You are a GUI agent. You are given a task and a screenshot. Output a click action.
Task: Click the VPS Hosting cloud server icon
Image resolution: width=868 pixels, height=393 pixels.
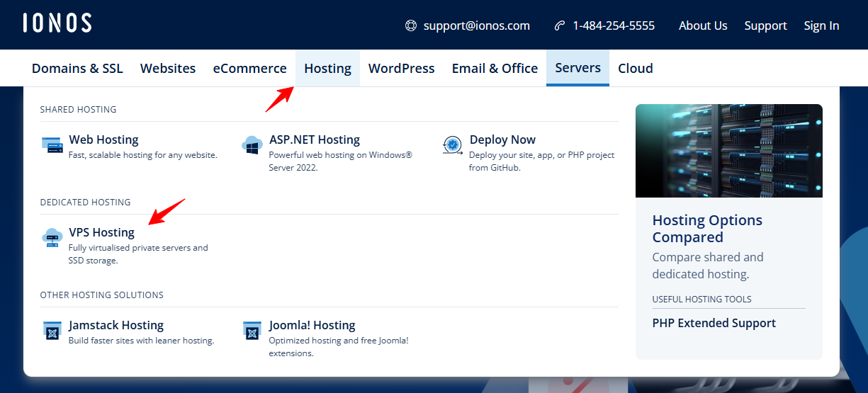(52, 238)
